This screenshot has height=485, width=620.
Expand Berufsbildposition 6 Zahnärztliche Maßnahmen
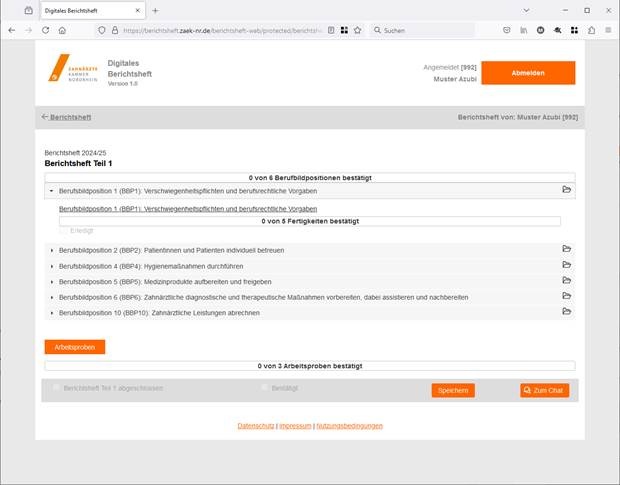51,297
